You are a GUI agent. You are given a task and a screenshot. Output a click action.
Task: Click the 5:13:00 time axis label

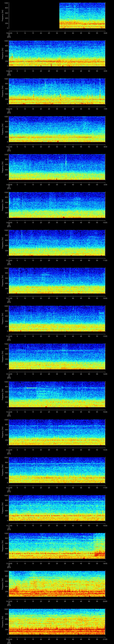(9, 374)
